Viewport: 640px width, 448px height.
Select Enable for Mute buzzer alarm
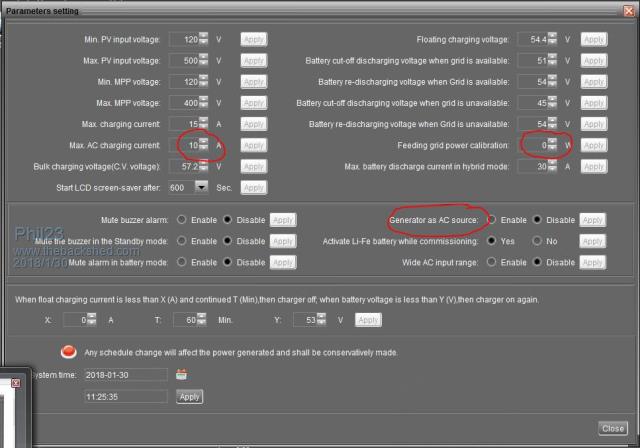pyautogui.click(x=181, y=220)
